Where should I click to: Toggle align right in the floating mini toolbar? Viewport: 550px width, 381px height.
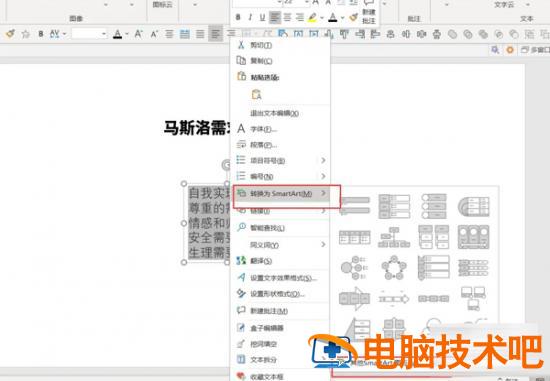[300, 17]
